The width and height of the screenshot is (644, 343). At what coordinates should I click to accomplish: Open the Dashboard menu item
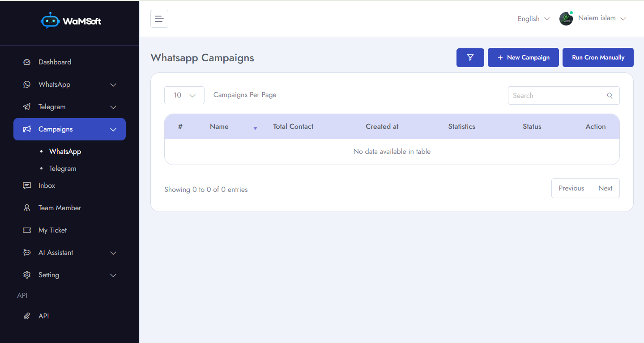[69, 62]
